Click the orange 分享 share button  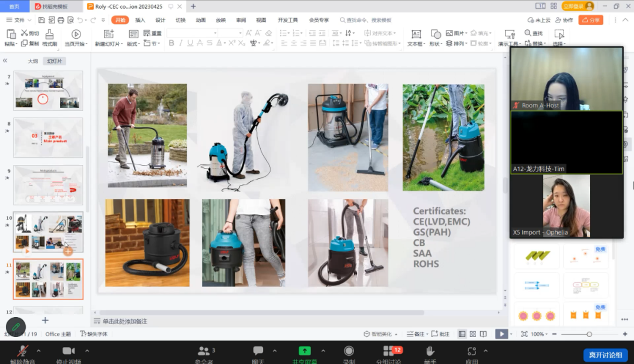[591, 20]
